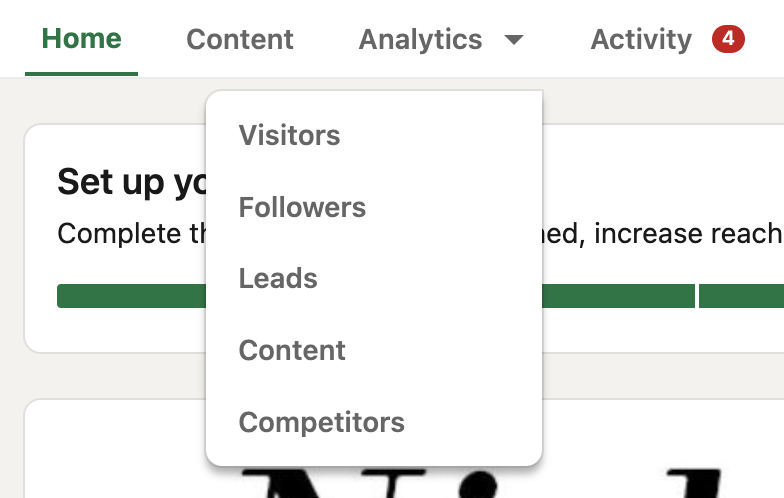
Task: Click the last progress segment after the divider
Action: (x=742, y=296)
